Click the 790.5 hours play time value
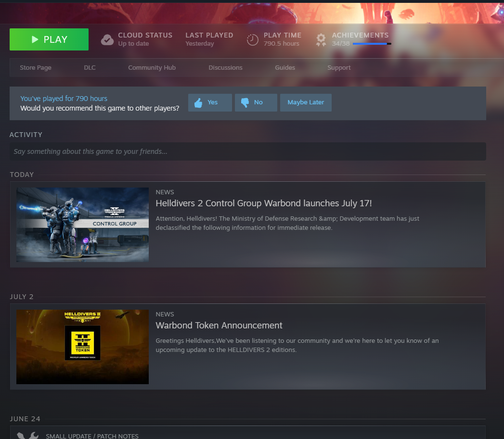Viewport: 504px width, 439px height. pos(281,44)
